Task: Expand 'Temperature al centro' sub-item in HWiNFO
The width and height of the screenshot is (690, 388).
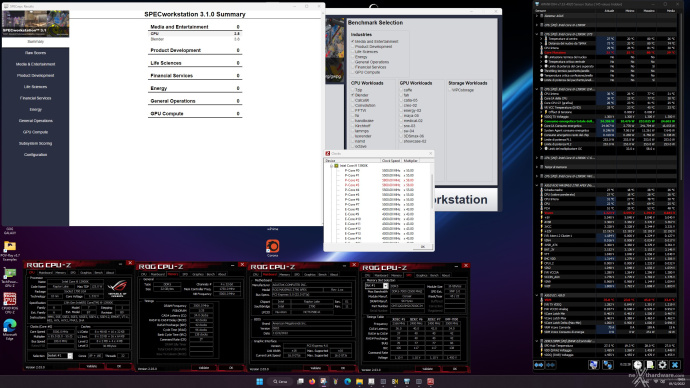Action: pos(542,39)
